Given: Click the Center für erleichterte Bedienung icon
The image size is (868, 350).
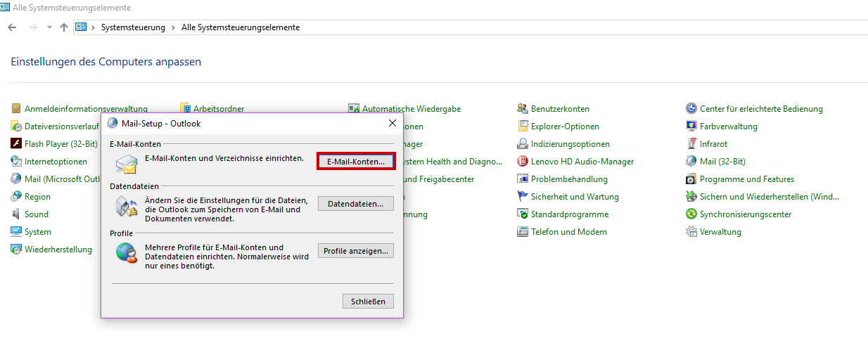Looking at the screenshot, I should [x=691, y=109].
